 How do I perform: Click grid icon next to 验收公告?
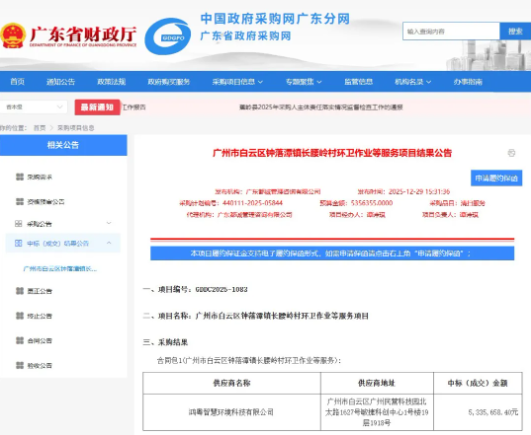(20, 365)
